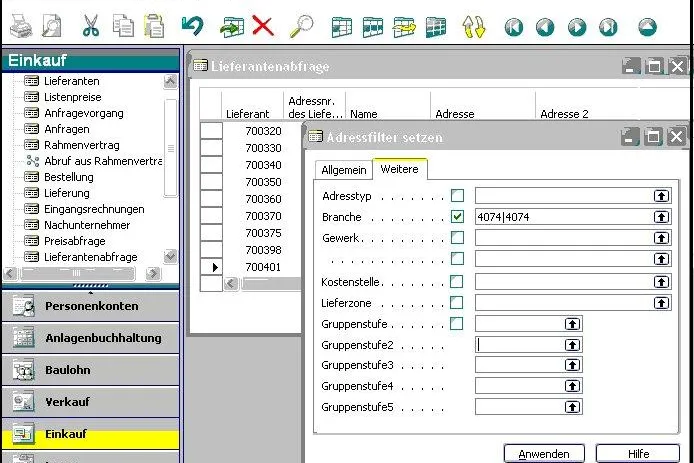Click the printer icon in toolbar
This screenshot has width=694, height=463.
click(21, 26)
